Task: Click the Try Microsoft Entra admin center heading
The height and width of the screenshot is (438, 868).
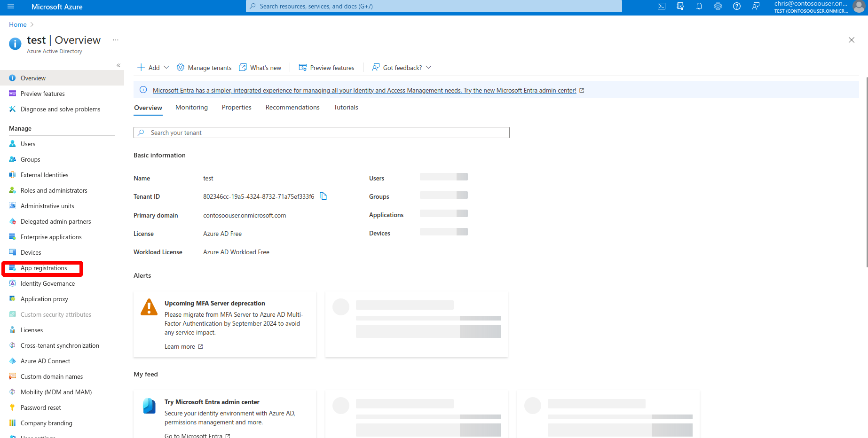Action: click(x=212, y=402)
